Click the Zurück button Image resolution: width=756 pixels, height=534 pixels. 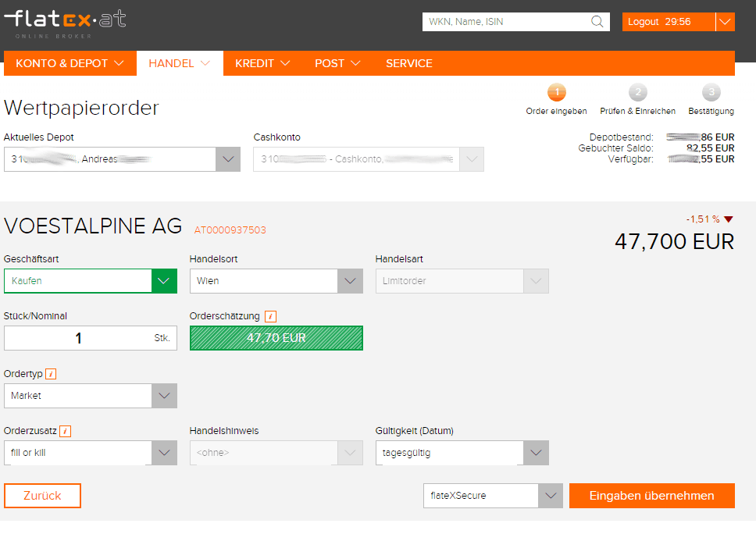coord(42,496)
